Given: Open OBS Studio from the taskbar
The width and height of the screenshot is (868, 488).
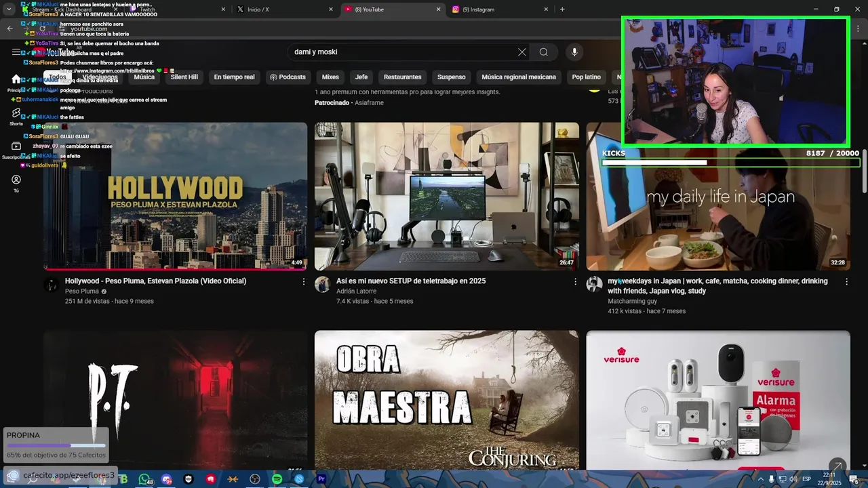Looking at the screenshot, I should [255, 479].
